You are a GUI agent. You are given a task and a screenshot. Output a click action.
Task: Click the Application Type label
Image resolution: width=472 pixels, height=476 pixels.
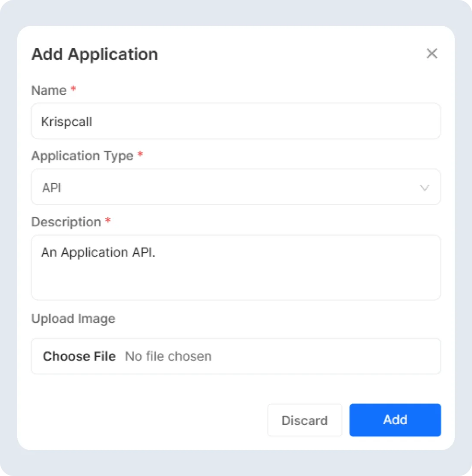[82, 156]
